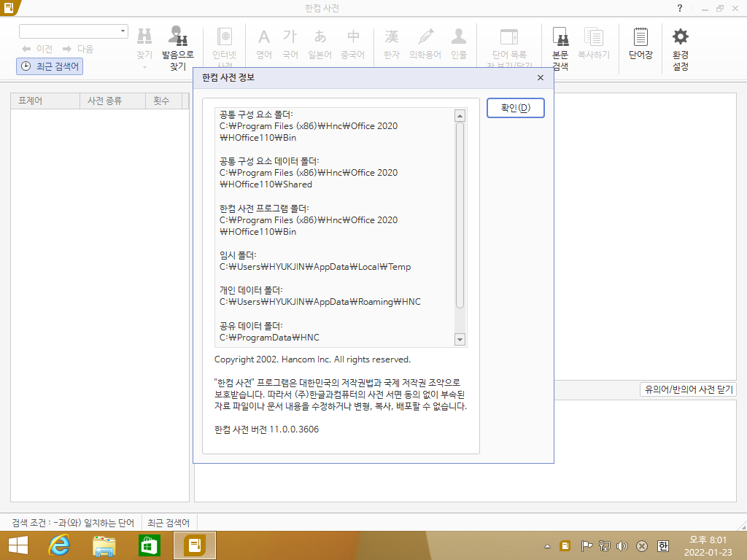Close the 한컴 사전 정보 dialog
The height and width of the screenshot is (560, 747).
pos(541,77)
